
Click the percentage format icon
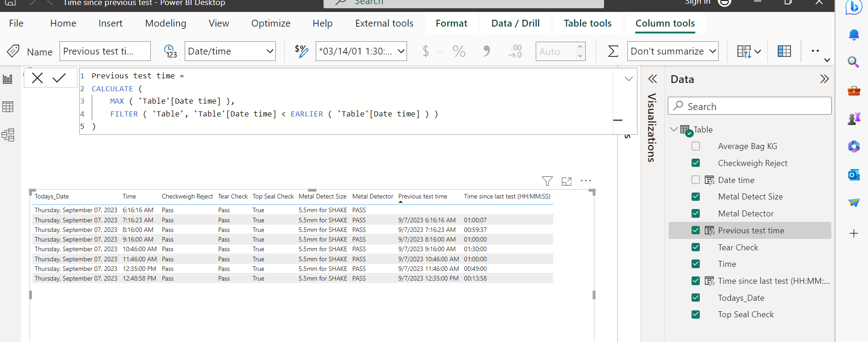(x=459, y=51)
